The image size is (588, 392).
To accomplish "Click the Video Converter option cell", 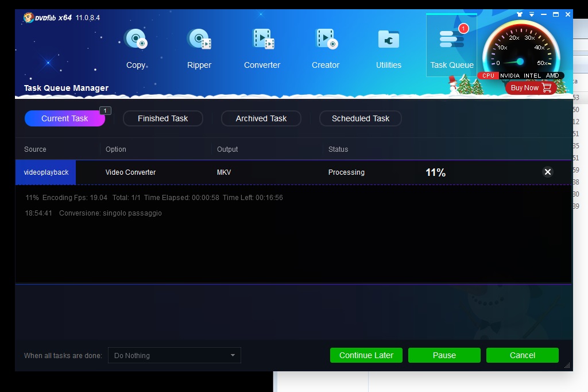I will point(130,172).
